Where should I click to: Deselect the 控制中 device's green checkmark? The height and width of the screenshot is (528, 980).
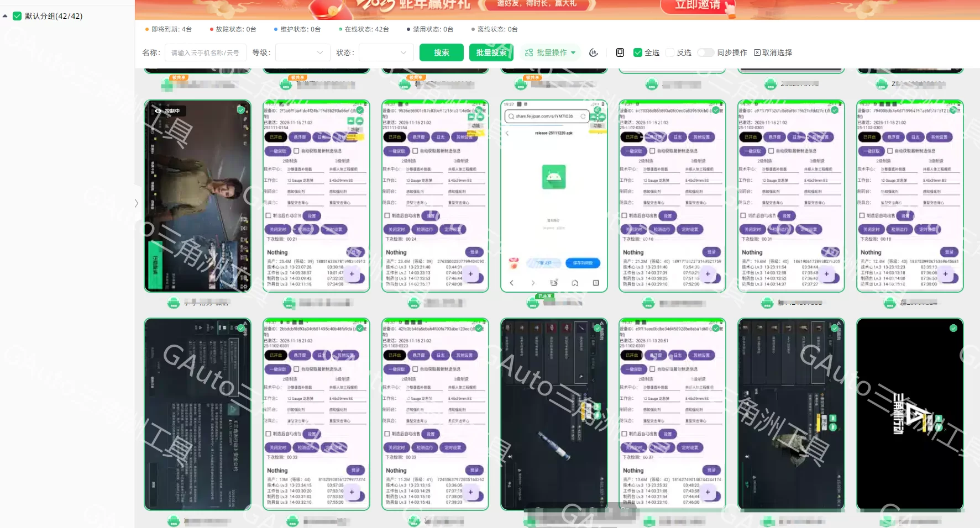click(x=241, y=110)
